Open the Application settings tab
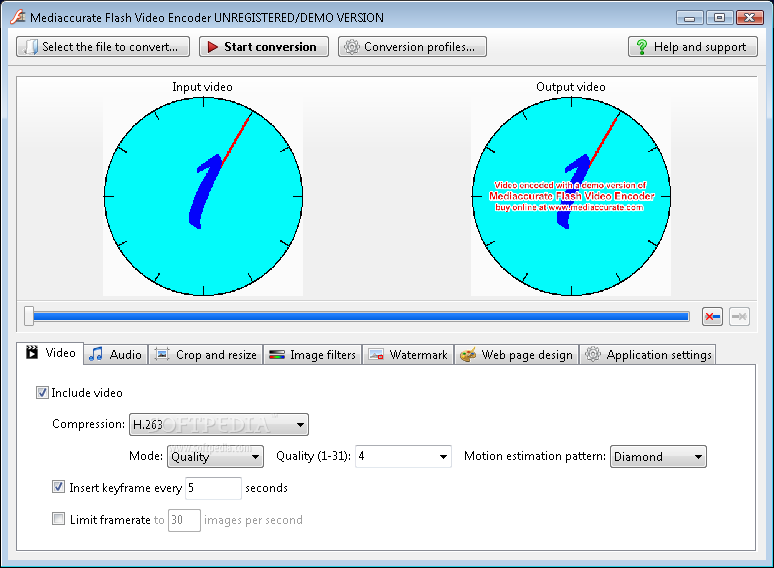This screenshot has width=774, height=568. click(x=648, y=355)
